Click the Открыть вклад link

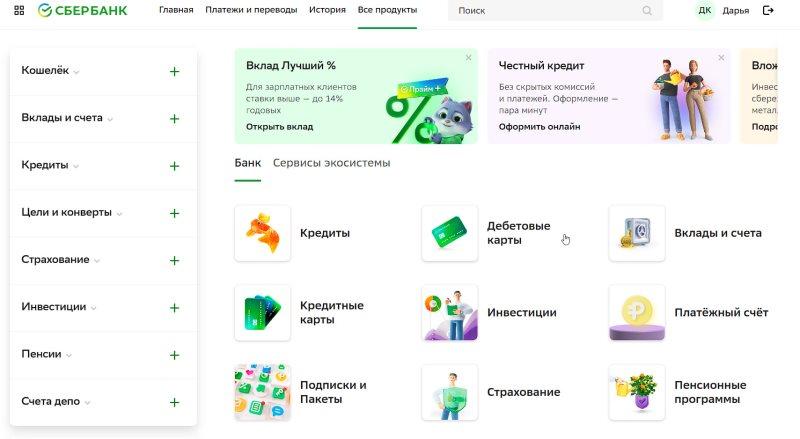tap(279, 127)
